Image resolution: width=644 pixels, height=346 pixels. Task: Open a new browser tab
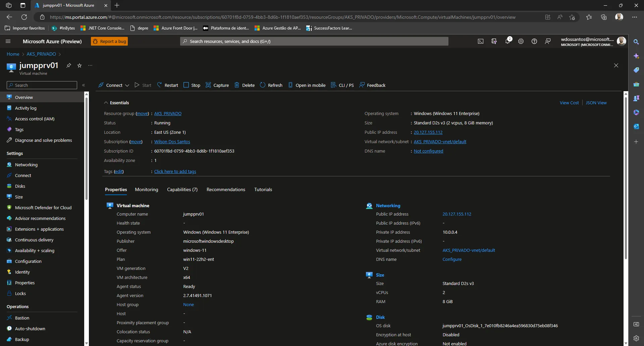(x=117, y=5)
